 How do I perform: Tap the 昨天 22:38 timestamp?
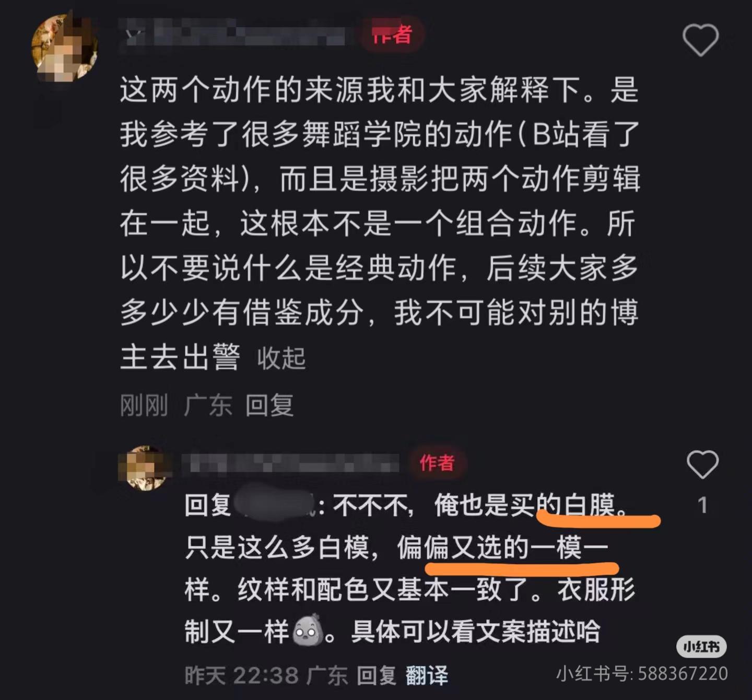tap(241, 675)
